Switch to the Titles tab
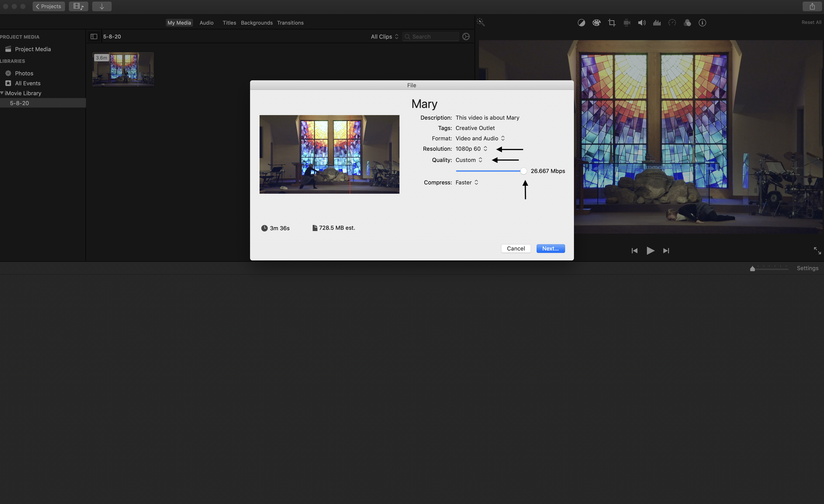Viewport: 824px width, 504px height. tap(229, 22)
